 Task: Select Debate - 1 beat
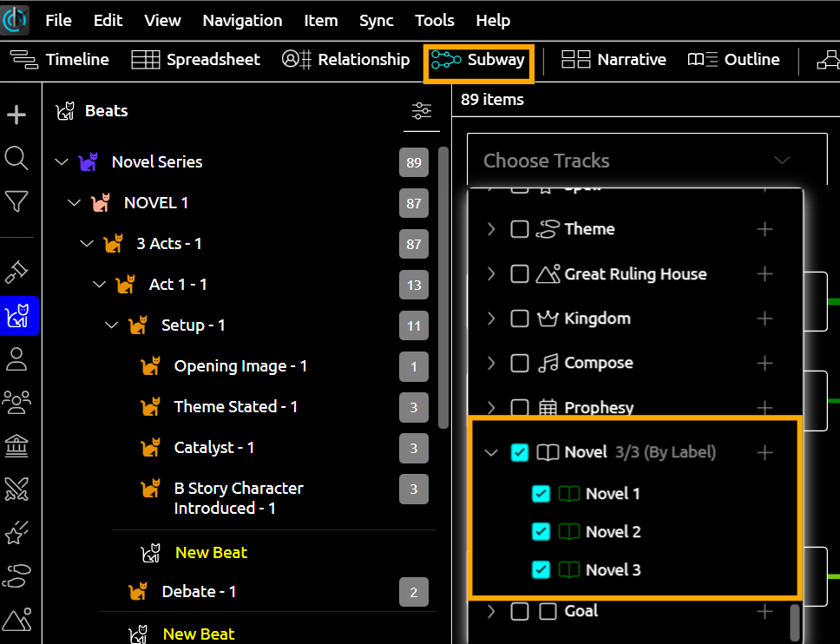coord(199,592)
